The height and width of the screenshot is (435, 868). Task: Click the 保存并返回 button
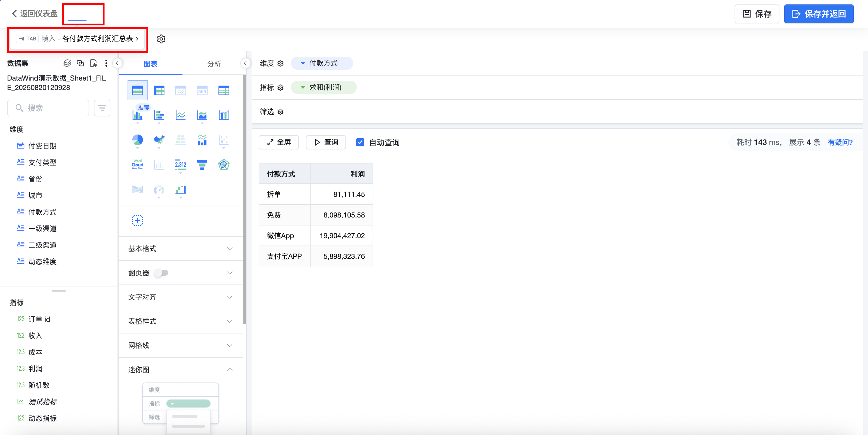pyautogui.click(x=818, y=14)
